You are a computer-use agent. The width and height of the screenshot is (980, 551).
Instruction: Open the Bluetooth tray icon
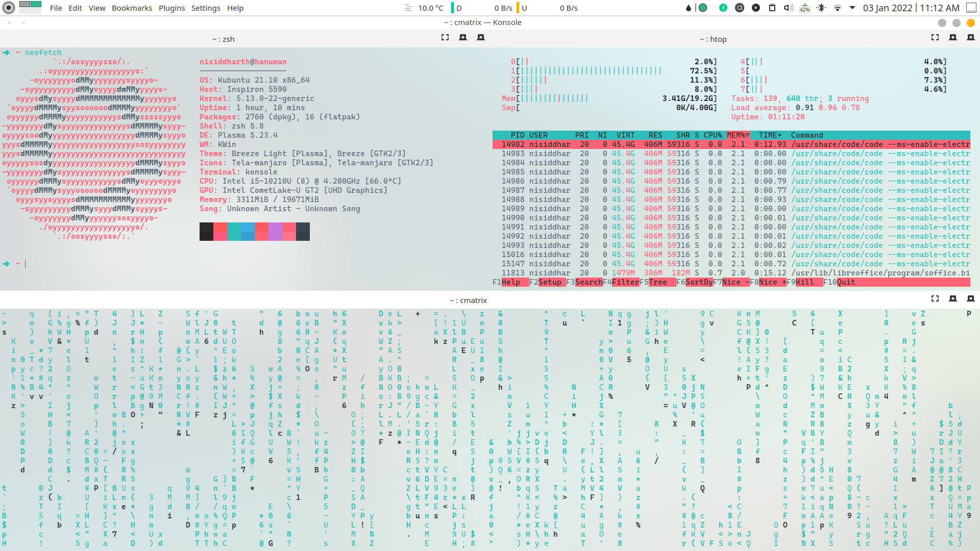point(821,8)
